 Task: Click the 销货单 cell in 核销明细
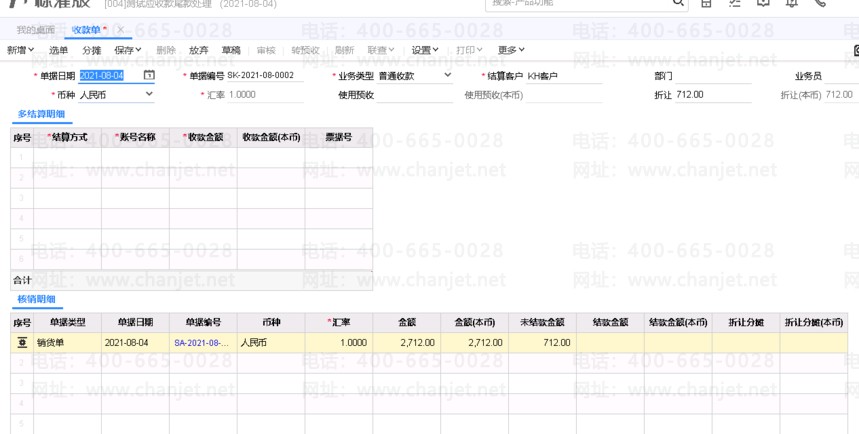coord(67,343)
